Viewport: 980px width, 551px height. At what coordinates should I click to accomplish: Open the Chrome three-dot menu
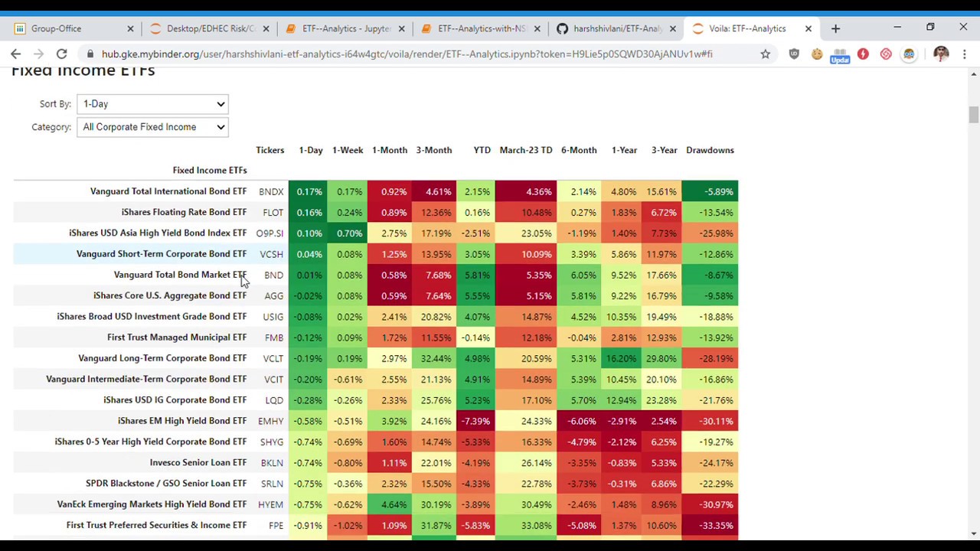coord(965,54)
